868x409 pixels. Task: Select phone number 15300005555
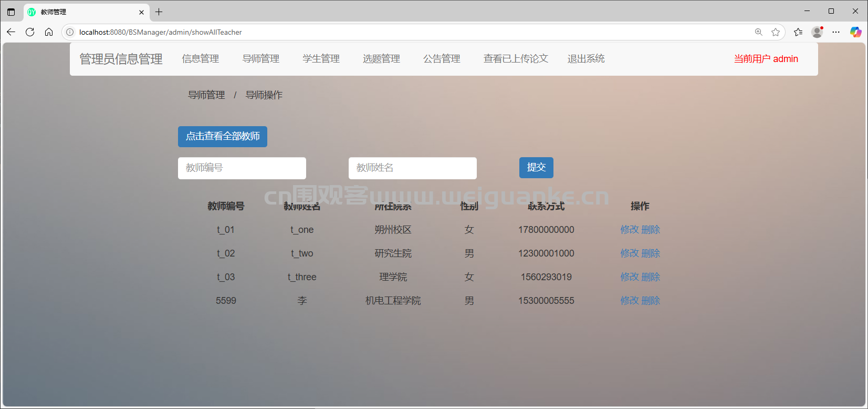pos(546,301)
